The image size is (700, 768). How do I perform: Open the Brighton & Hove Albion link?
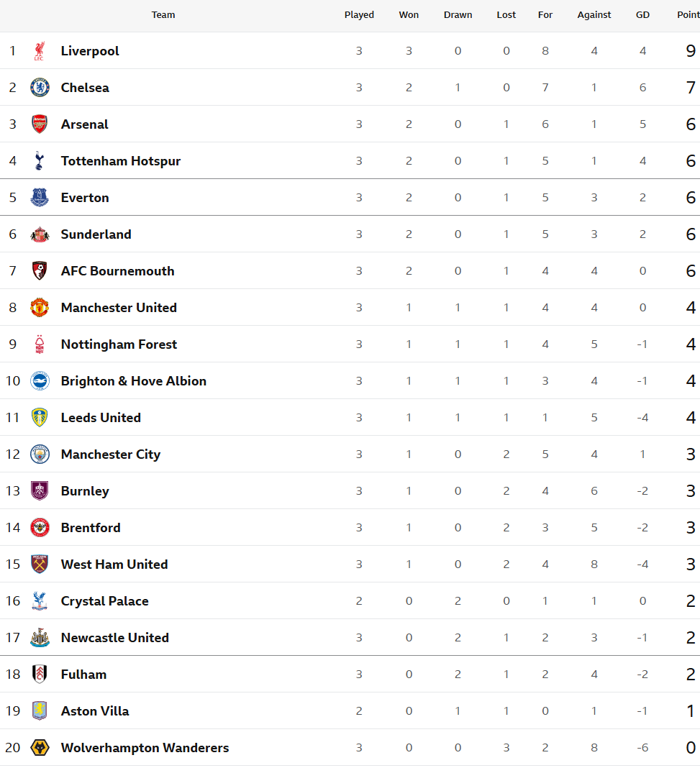click(134, 381)
